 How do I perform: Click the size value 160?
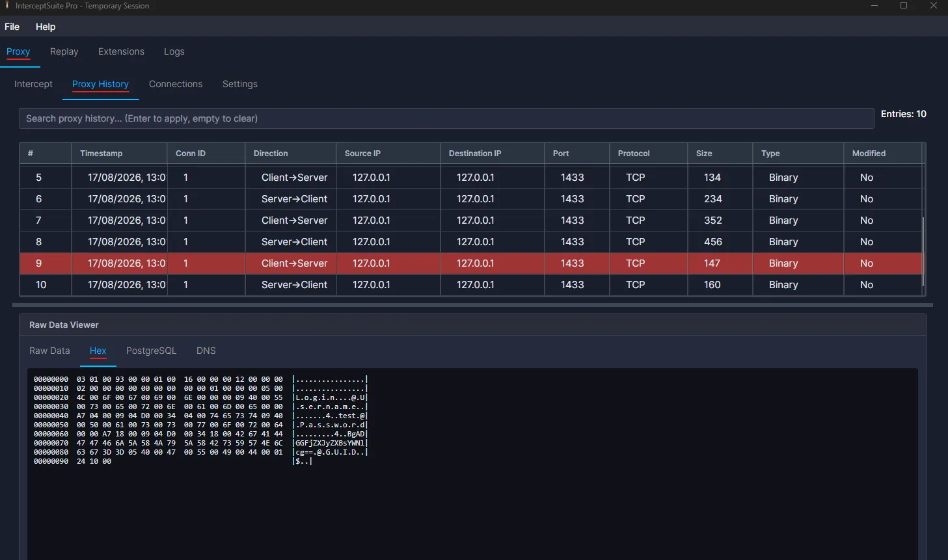pos(712,285)
